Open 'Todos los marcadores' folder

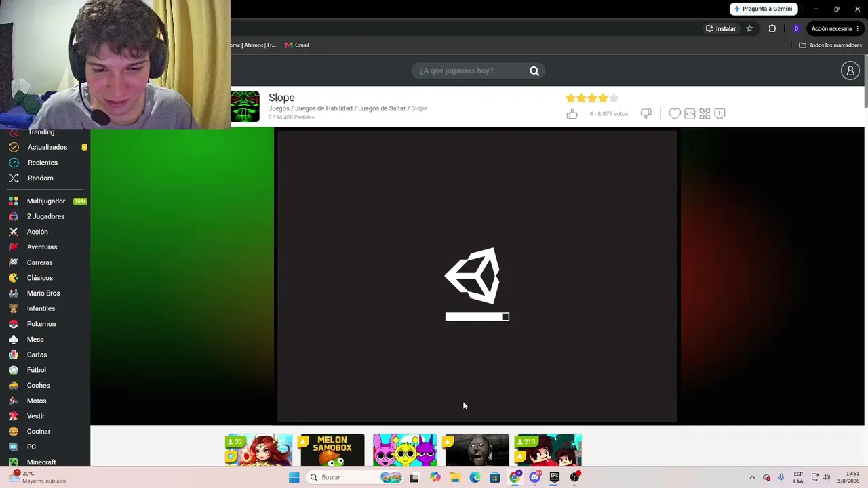point(830,45)
